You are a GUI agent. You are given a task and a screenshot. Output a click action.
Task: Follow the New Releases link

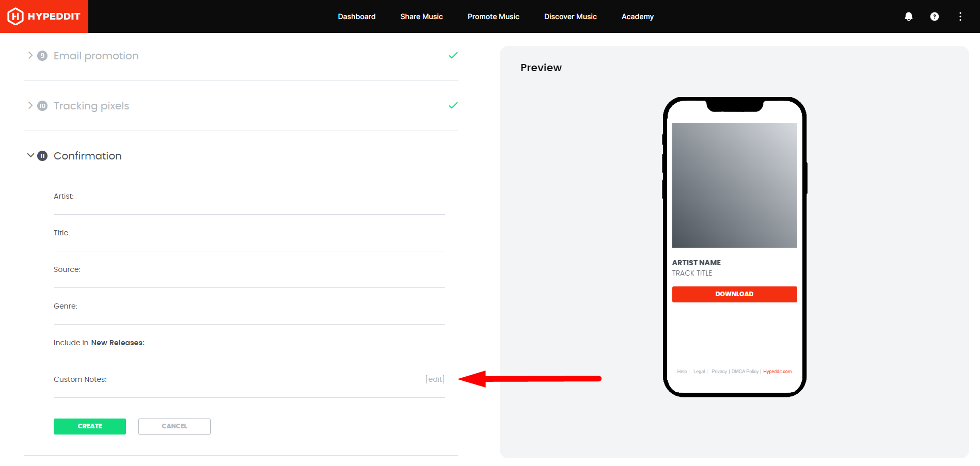[x=118, y=343]
